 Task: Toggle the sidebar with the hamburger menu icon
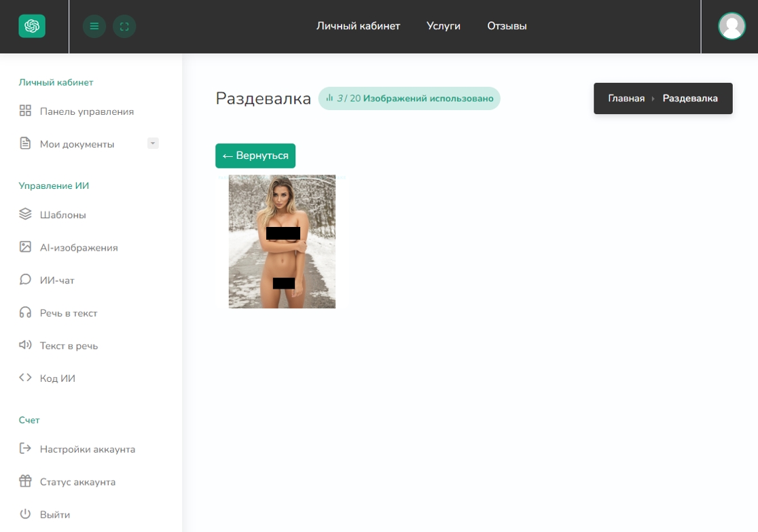(x=94, y=26)
